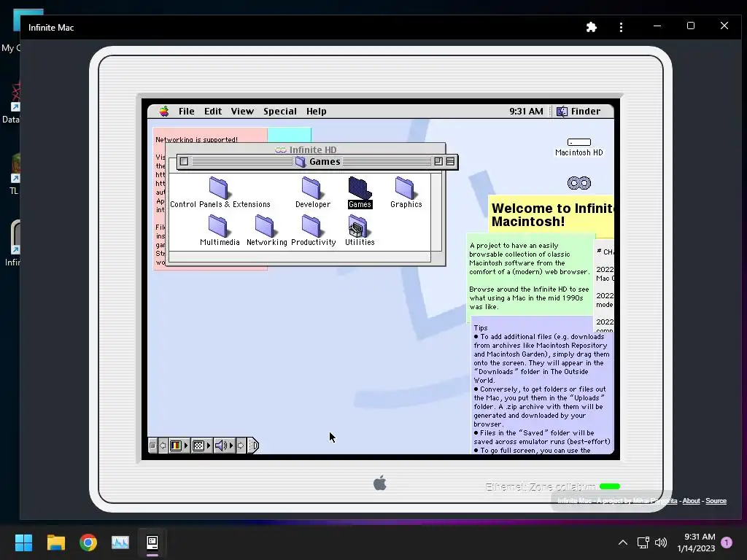
Task: Select the Control Panels & Extensions folder
Action: point(220,192)
